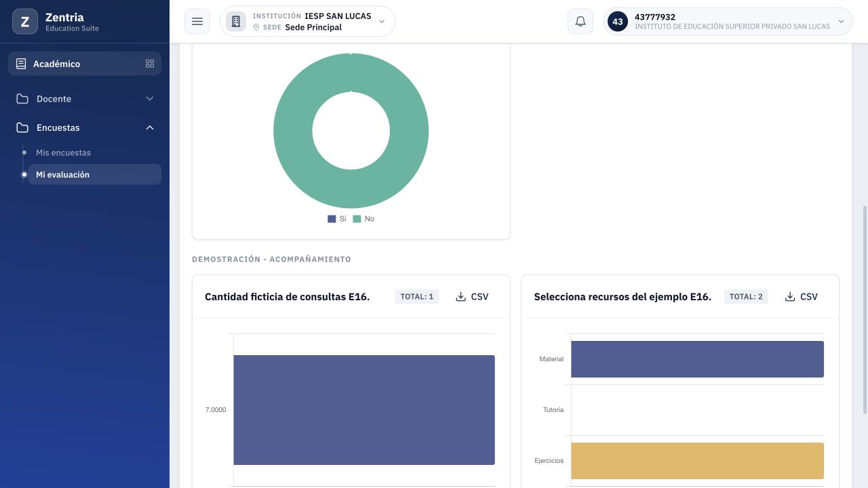This screenshot has width=868, height=488.
Task: Select Mi evaluación menu item
Action: 94,174
